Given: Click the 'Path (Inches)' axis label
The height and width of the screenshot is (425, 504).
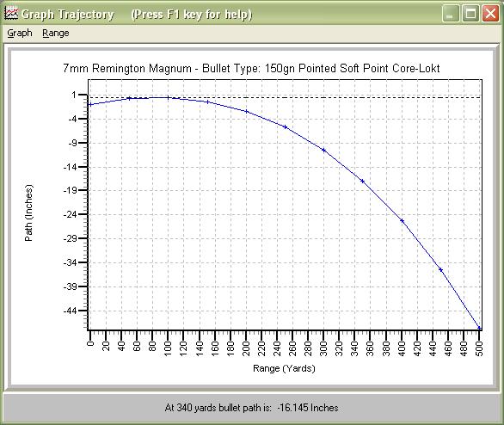Looking at the screenshot, I should pos(29,212).
